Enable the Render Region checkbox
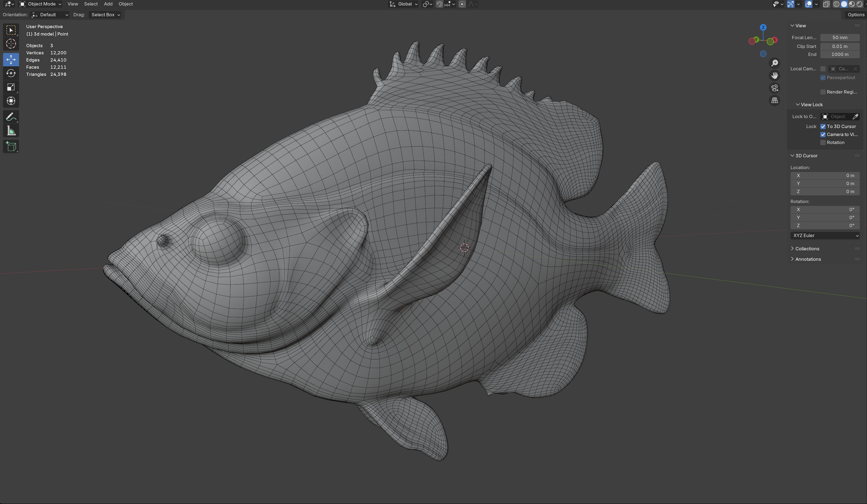Viewport: 867px width, 504px height. coord(823,92)
